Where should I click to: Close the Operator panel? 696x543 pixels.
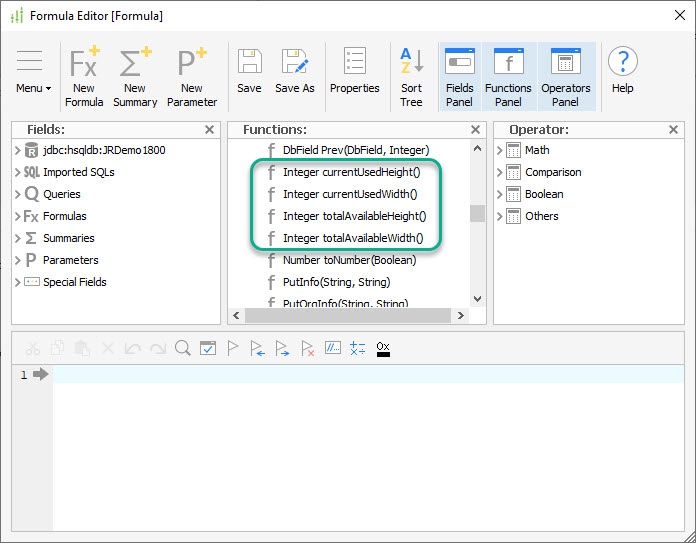673,130
